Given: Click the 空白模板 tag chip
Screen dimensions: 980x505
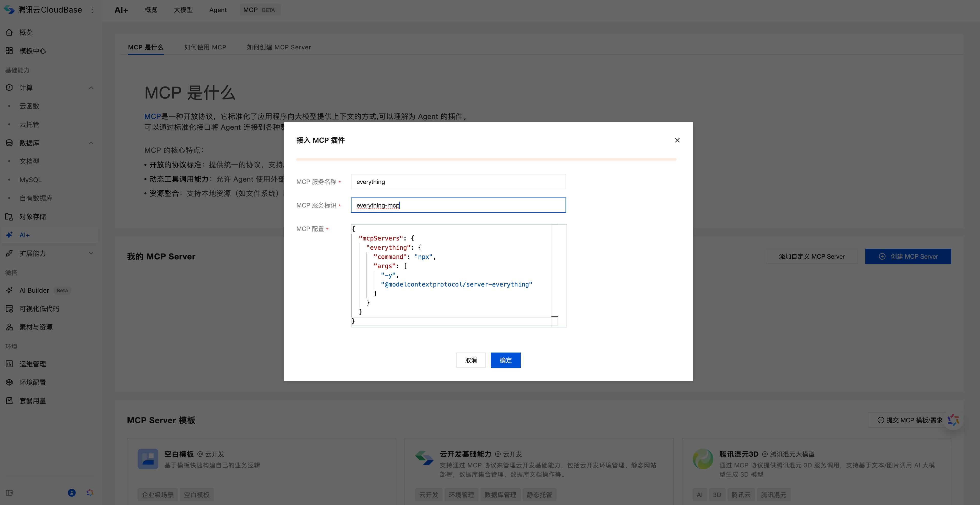Looking at the screenshot, I should point(197,495).
